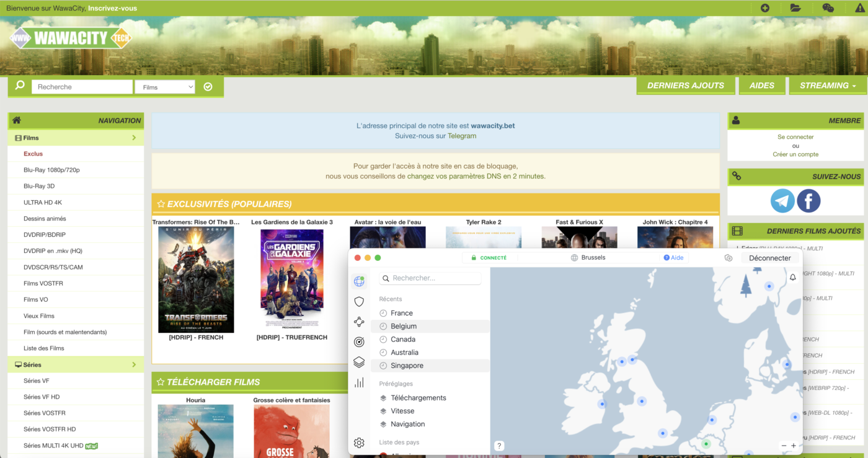Click the Déconnecter button in VPN window
The image size is (868, 458).
pyautogui.click(x=769, y=258)
